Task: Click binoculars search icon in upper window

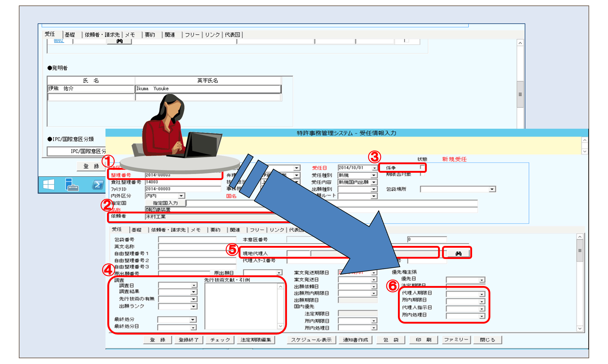Action: (119, 41)
